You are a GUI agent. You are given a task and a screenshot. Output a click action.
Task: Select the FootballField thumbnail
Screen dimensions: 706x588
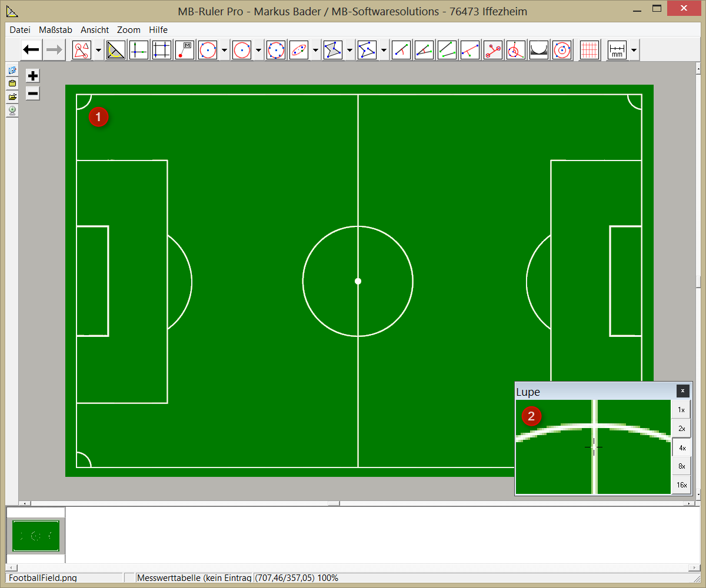click(x=36, y=536)
